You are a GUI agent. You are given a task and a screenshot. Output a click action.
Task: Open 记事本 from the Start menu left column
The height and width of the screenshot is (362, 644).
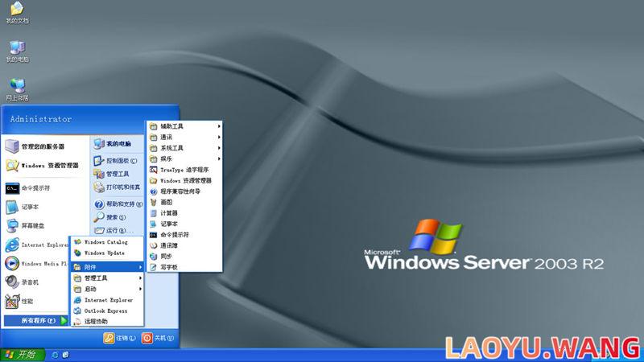click(x=44, y=207)
